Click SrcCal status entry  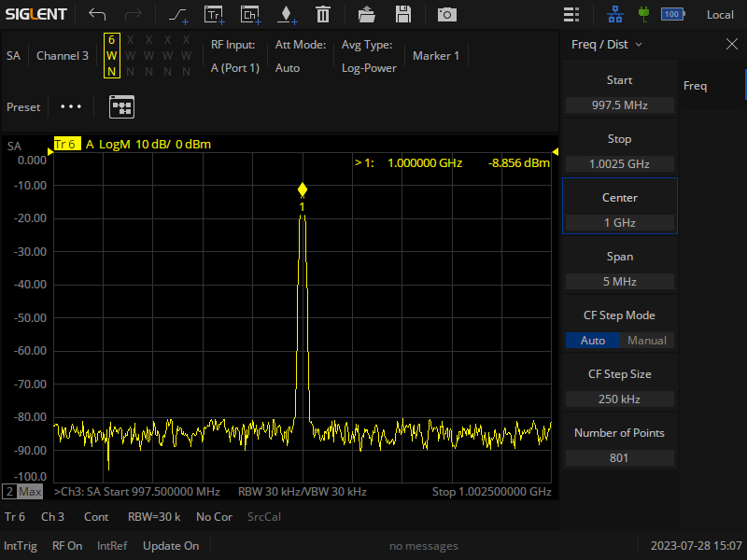point(264,517)
